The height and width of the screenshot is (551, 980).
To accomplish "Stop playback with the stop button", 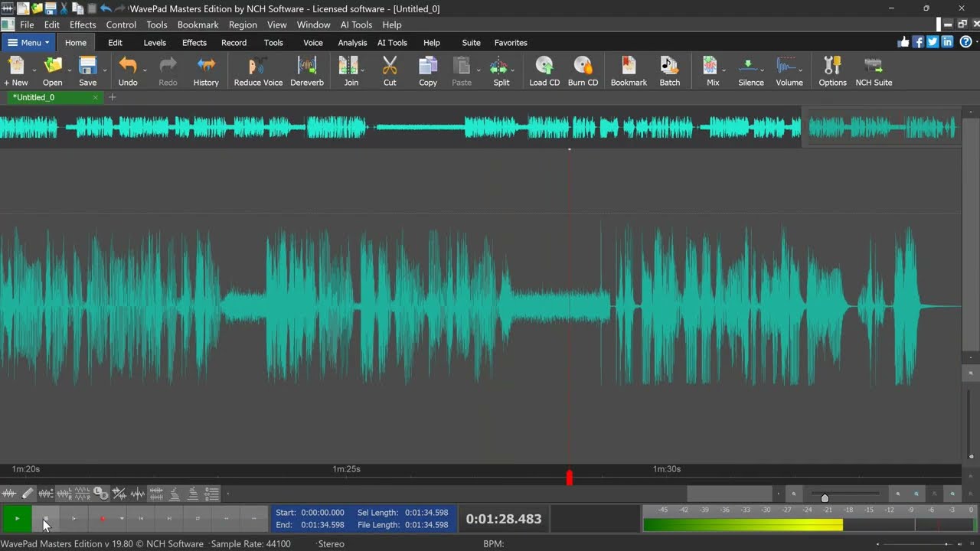I will [45, 519].
